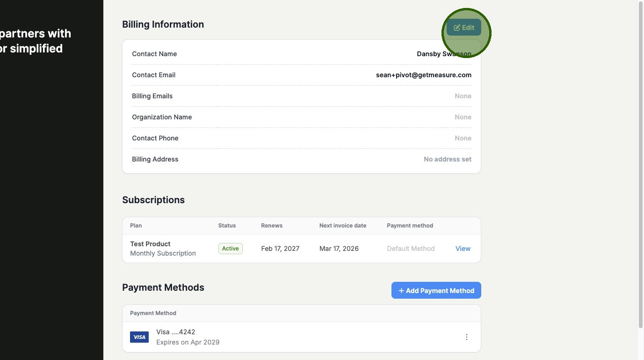Click the Plan column header
This screenshot has width=644, height=360.
click(x=136, y=226)
